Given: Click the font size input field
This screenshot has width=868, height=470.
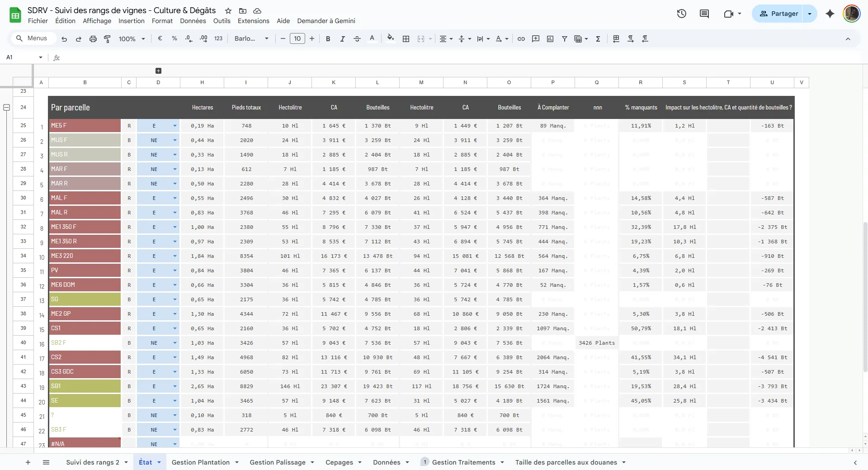Looking at the screenshot, I should [x=297, y=39].
